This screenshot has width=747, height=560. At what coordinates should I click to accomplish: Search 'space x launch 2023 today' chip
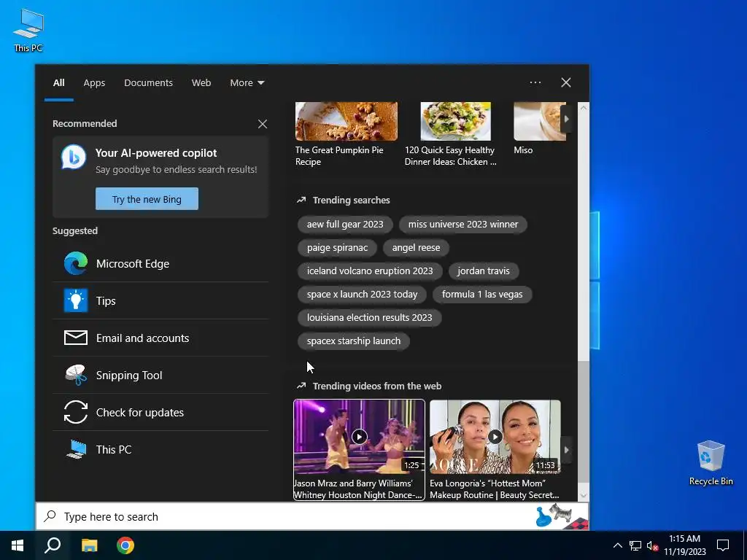click(x=362, y=295)
